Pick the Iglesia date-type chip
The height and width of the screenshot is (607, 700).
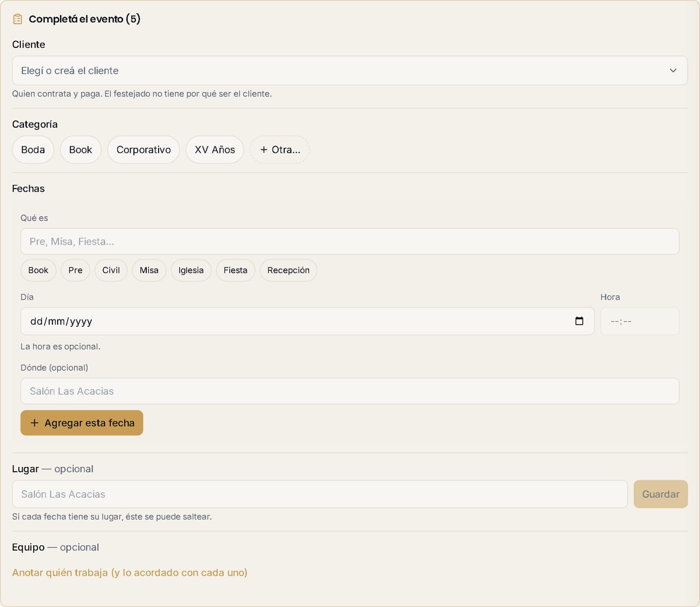191,270
